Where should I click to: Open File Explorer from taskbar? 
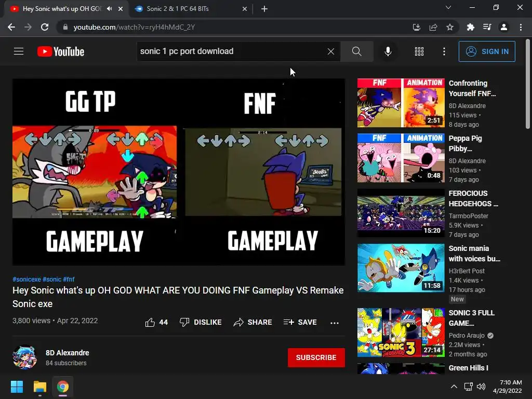click(x=39, y=387)
